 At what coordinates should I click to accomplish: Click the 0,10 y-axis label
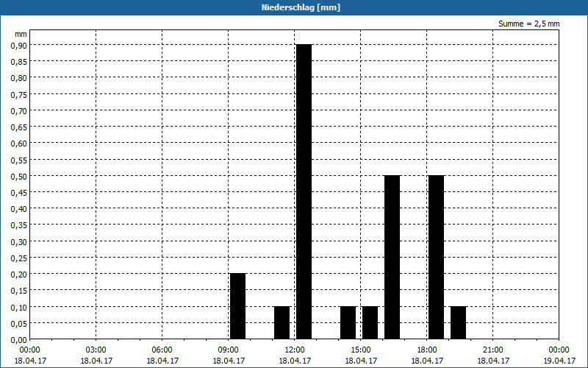click(x=19, y=307)
